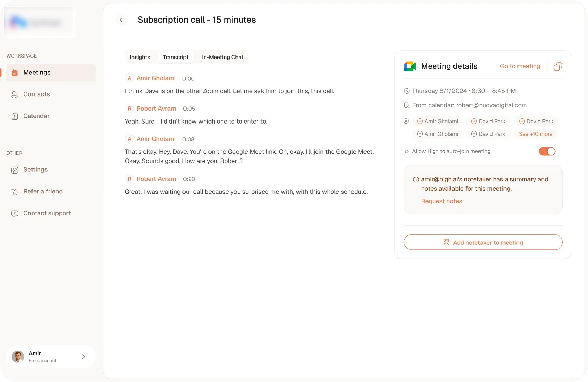Open the Settings page
588x382 pixels.
pyautogui.click(x=35, y=170)
